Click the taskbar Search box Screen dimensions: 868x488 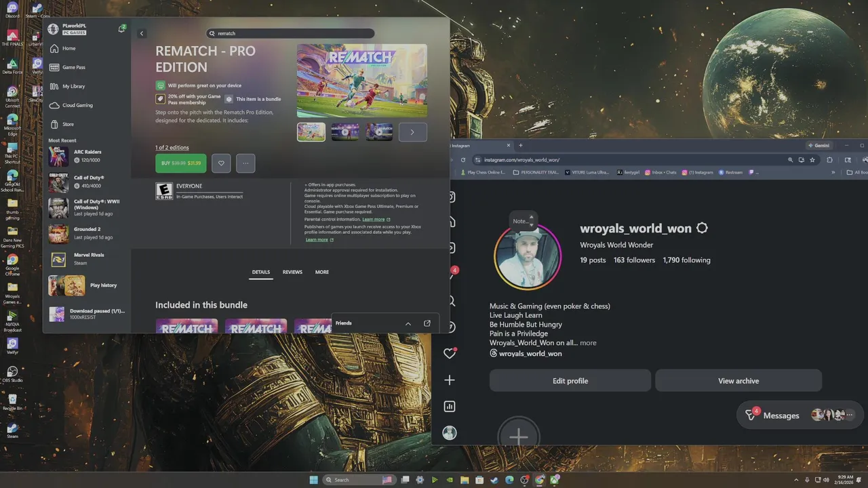pos(359,480)
